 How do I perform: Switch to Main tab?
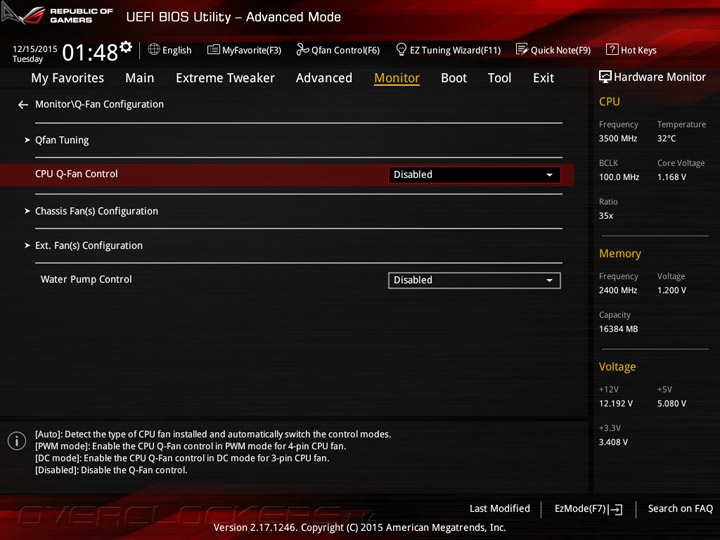[x=140, y=78]
